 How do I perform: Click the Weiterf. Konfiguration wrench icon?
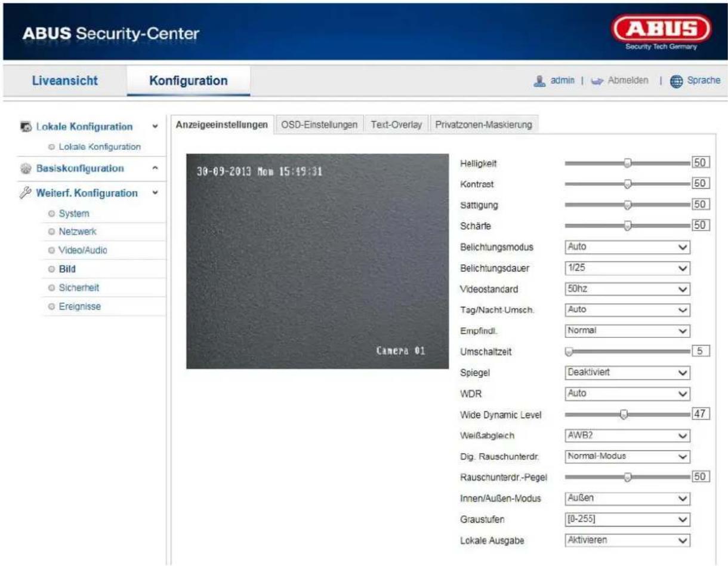tap(26, 193)
